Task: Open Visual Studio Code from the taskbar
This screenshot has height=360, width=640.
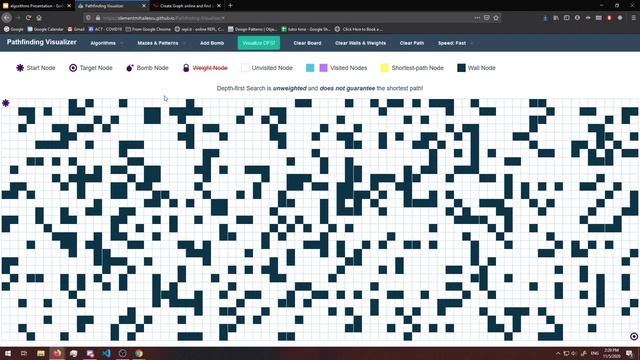Action: (x=107, y=353)
